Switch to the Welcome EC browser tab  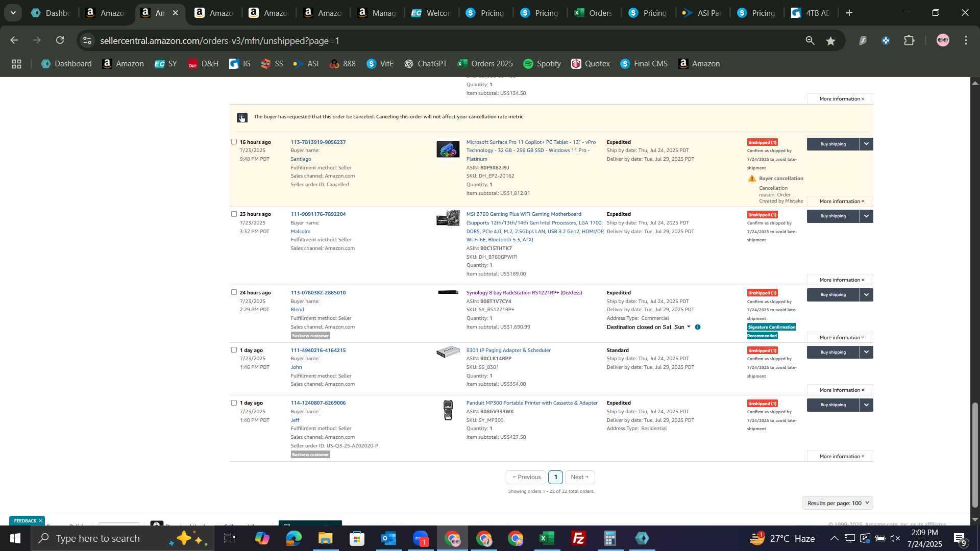[431, 13]
